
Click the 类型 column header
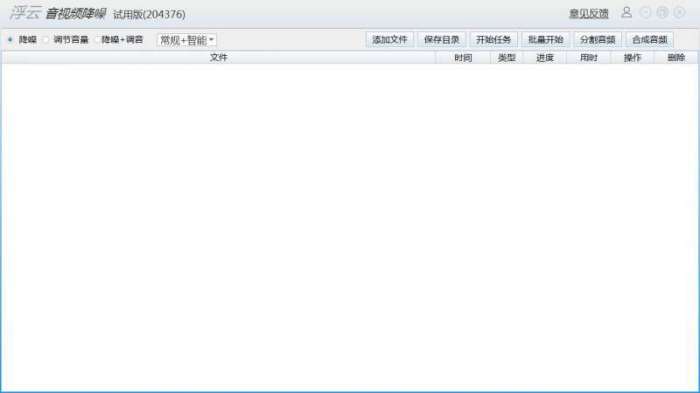coord(507,58)
